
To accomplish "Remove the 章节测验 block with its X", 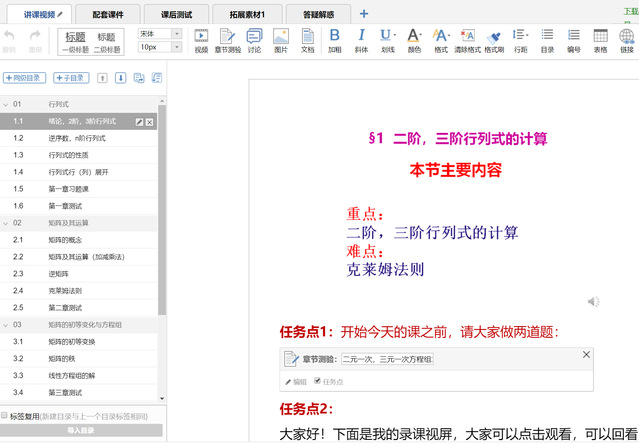I will pyautogui.click(x=586, y=355).
